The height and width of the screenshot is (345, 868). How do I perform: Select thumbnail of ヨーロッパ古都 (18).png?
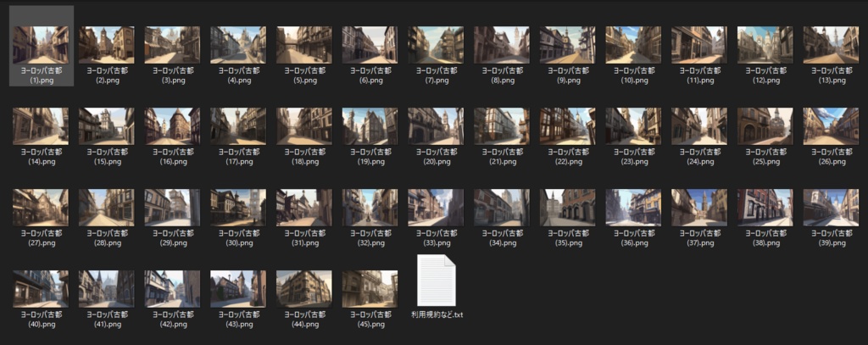pos(304,126)
